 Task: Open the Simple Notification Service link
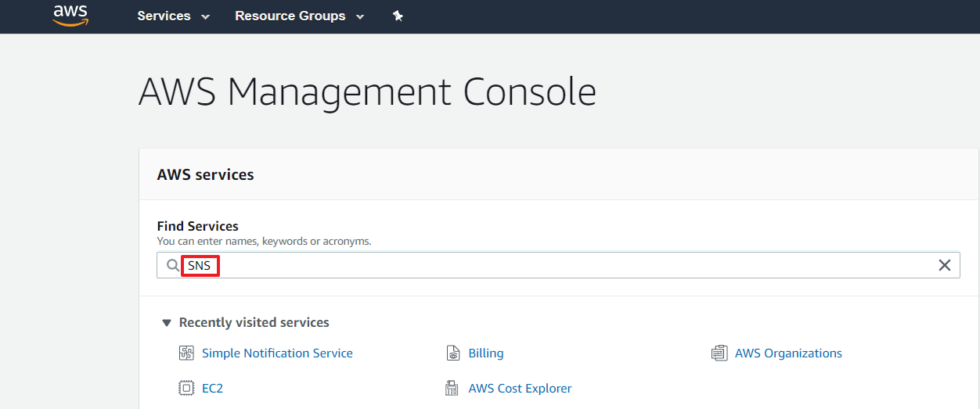(x=277, y=353)
